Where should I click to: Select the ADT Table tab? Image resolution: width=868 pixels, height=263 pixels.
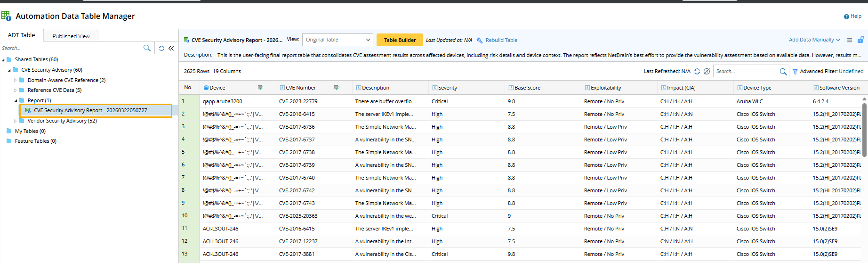coord(22,35)
